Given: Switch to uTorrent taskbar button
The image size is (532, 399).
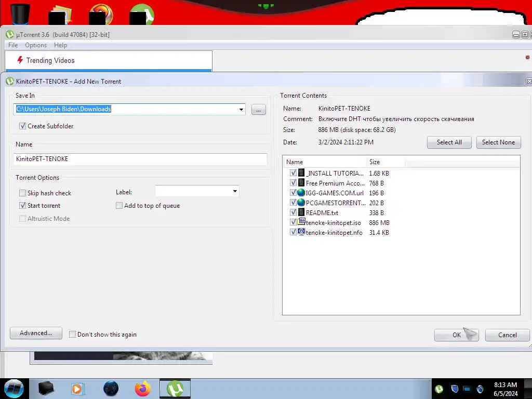Looking at the screenshot, I should [175, 389].
